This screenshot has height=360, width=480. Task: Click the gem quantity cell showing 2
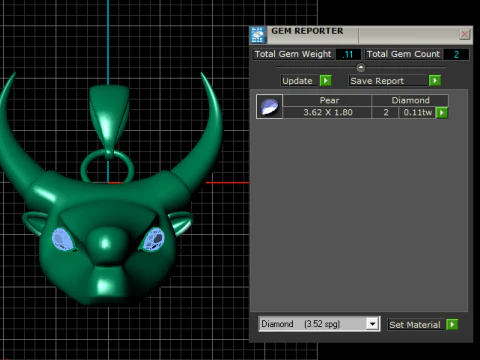pyautogui.click(x=385, y=112)
